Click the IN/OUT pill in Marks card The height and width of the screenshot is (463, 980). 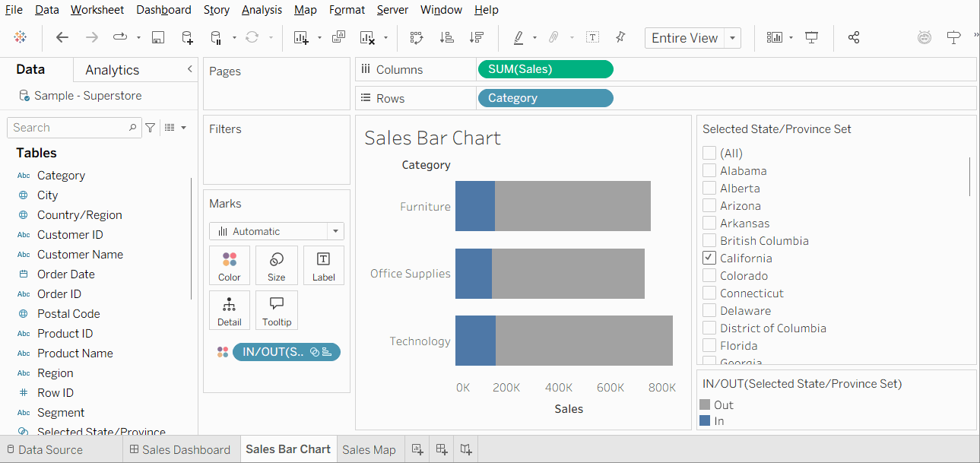tap(287, 352)
